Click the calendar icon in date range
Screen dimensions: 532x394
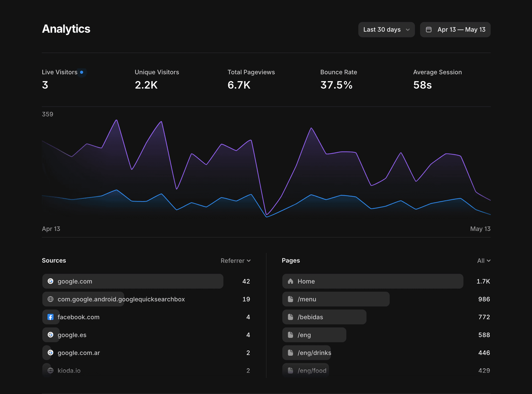click(429, 30)
